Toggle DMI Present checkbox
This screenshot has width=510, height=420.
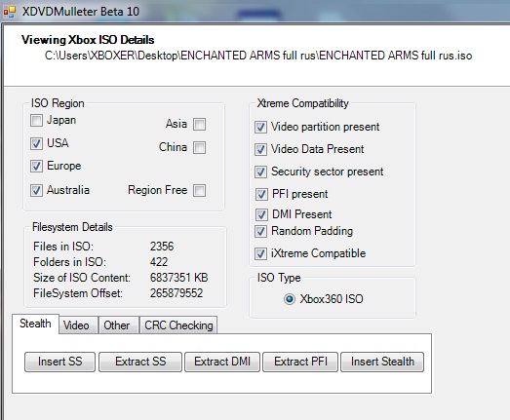pyautogui.click(x=261, y=215)
